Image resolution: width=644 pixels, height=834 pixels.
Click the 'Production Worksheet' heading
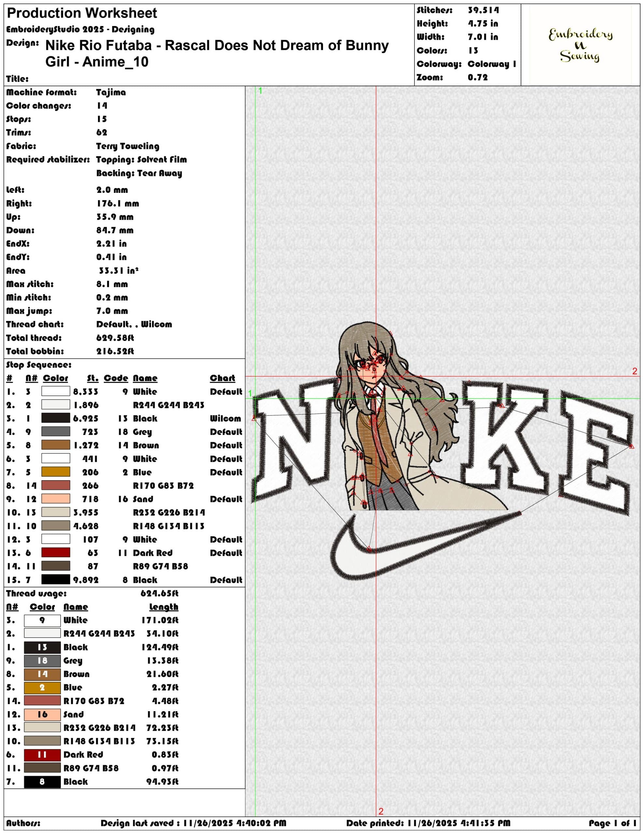82,13
